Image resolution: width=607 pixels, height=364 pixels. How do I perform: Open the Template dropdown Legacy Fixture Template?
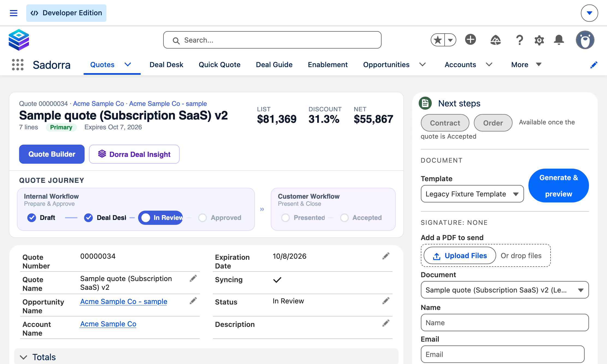pos(472,194)
